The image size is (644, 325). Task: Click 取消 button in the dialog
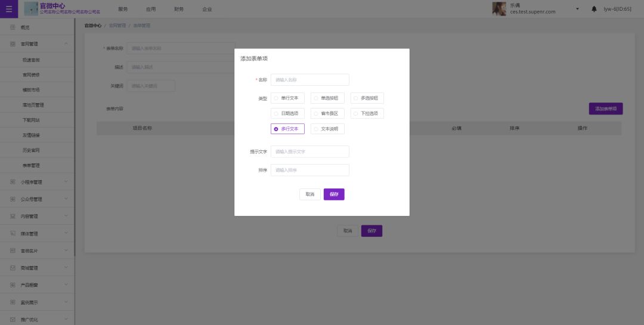point(309,194)
